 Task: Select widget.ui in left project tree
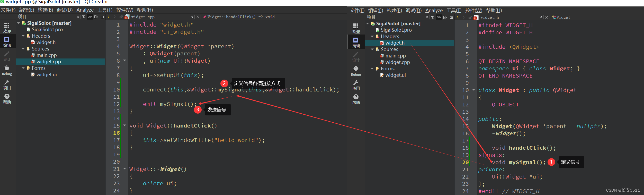pyautogui.click(x=47, y=74)
